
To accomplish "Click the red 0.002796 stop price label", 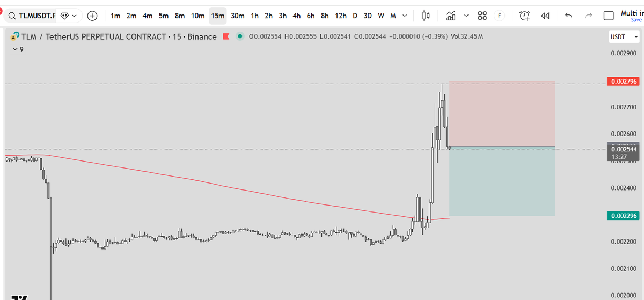I will tap(623, 82).
